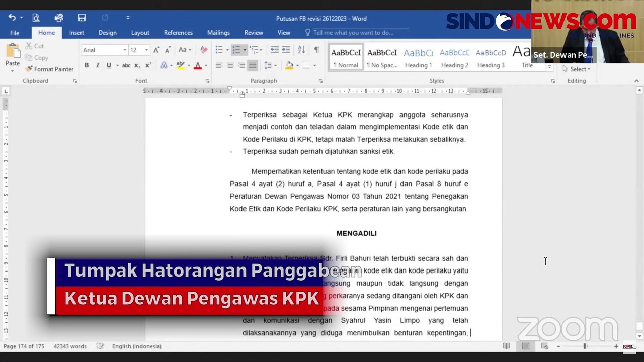
Task: Switch to the Design tab
Action: [x=107, y=33]
